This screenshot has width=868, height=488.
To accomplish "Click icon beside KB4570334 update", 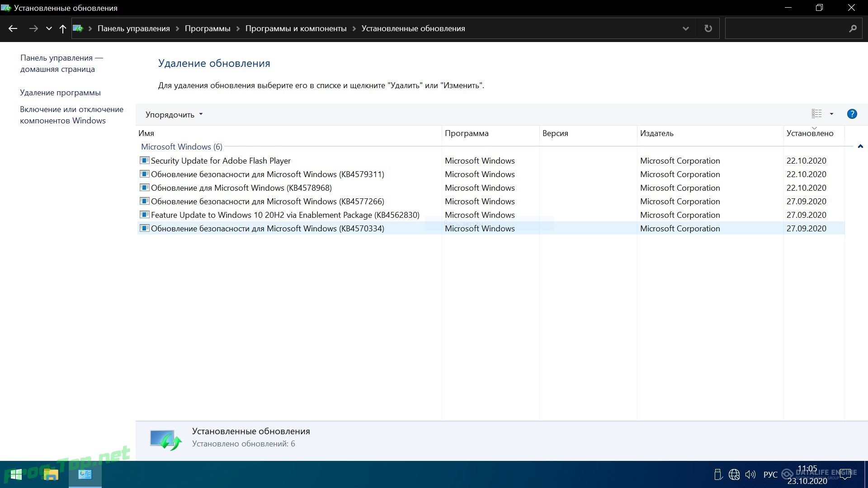I will coord(144,228).
